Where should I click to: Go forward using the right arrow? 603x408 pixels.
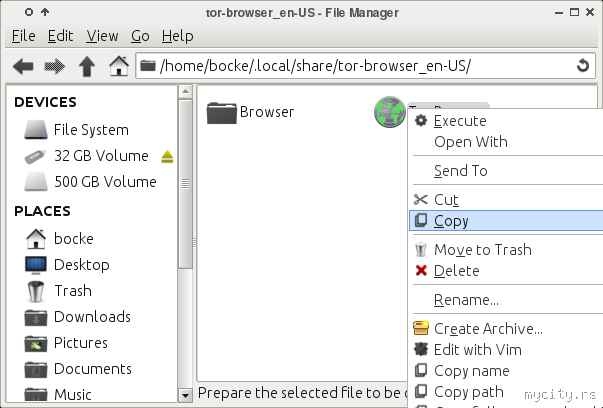pyautogui.click(x=55, y=67)
